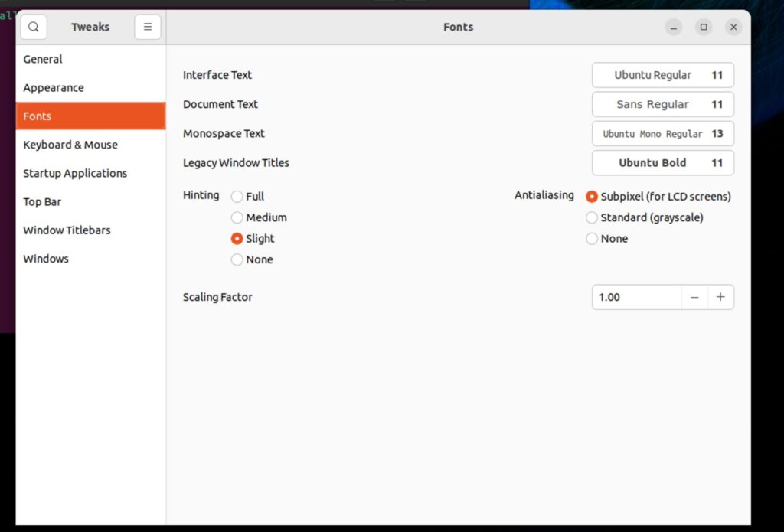Open the search icon in Tweaks header
Screen dimensions: 784x532
33,27
